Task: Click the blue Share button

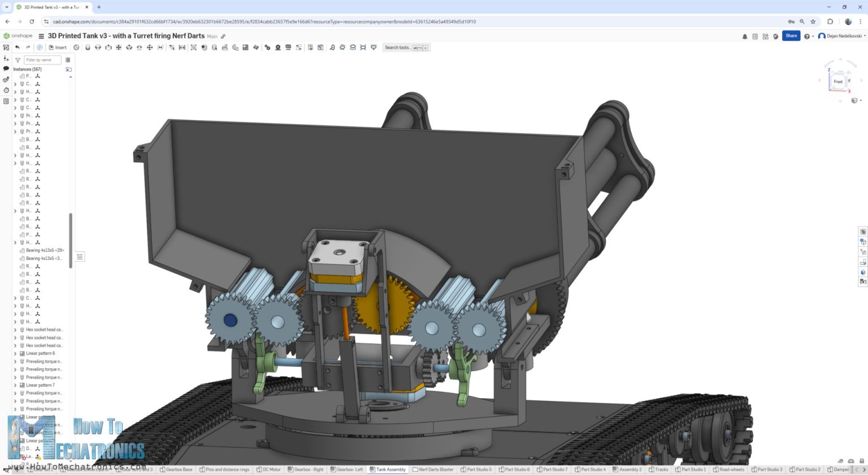Action: (791, 36)
